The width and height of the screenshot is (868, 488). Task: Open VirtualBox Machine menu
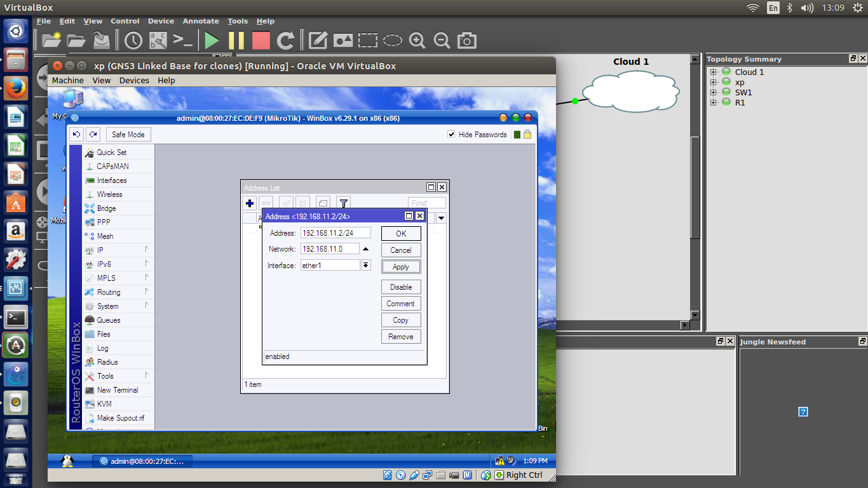pos(68,81)
